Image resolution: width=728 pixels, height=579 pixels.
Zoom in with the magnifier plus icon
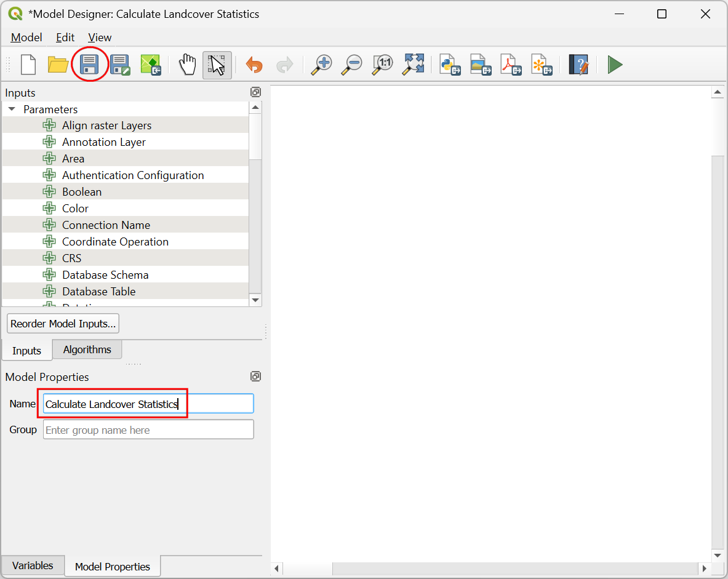click(x=321, y=65)
